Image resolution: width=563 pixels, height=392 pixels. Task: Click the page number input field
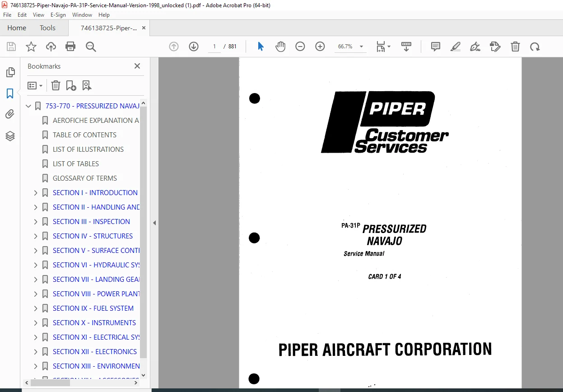pos(214,47)
